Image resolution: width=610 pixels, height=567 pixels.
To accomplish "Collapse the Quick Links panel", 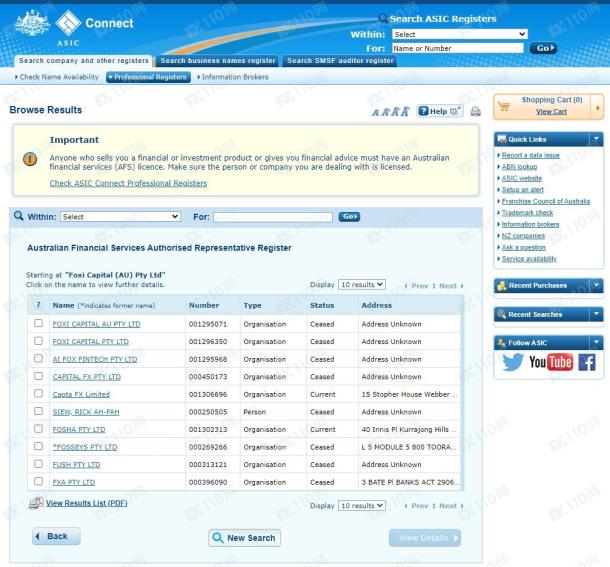I will click(596, 139).
